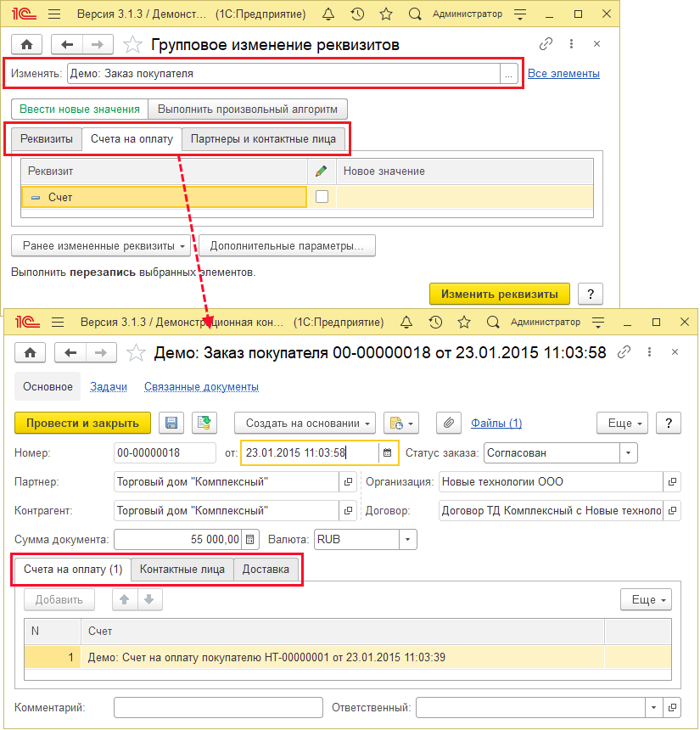Open Статус заказа dropdown arrow
This screenshot has height=730, width=700.
coord(629,452)
